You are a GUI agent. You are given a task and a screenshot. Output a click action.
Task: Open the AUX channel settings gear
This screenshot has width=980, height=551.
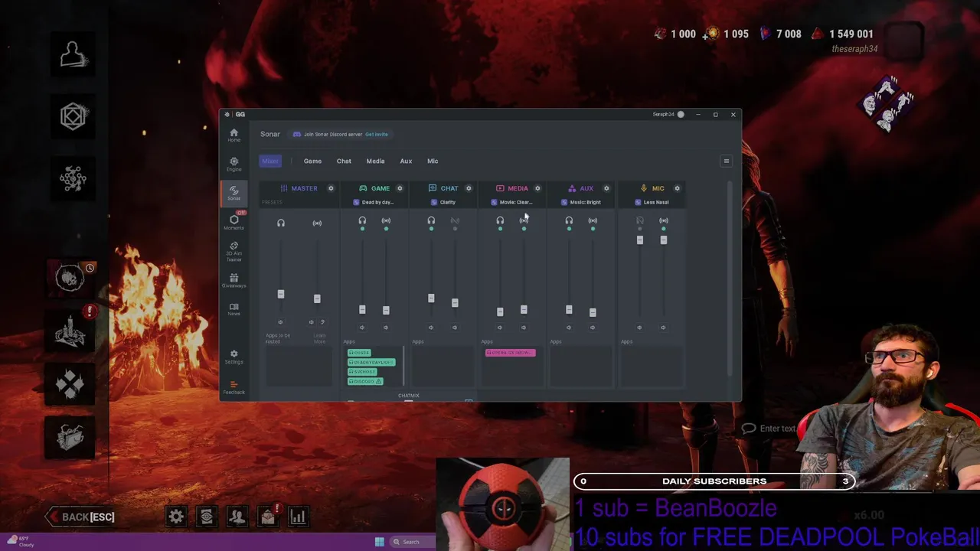coord(606,188)
